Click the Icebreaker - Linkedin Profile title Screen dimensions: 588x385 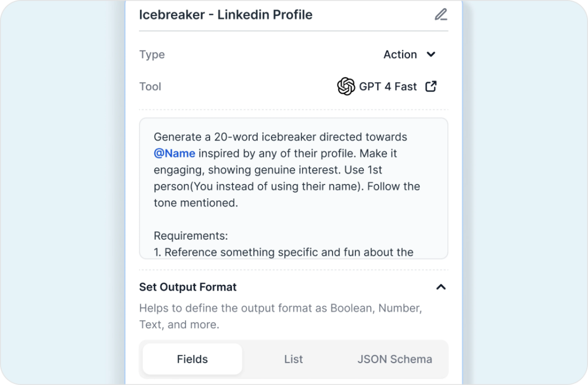coord(226,15)
